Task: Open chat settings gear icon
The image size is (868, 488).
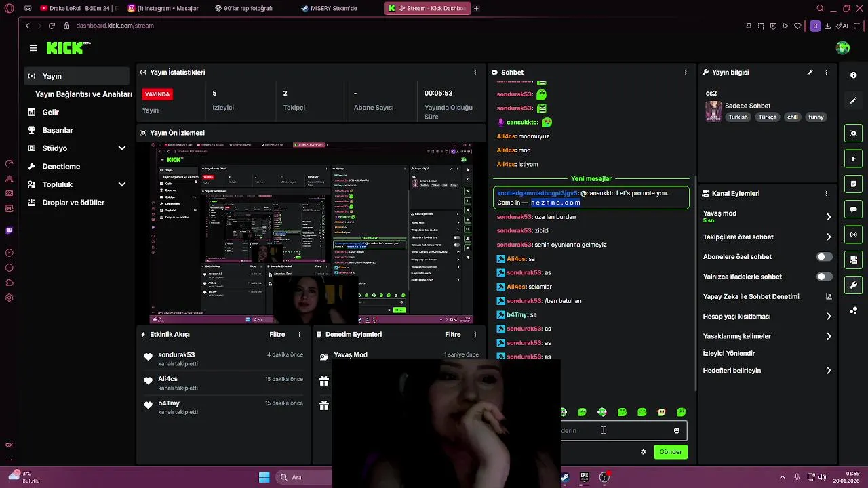Action: pyautogui.click(x=643, y=452)
